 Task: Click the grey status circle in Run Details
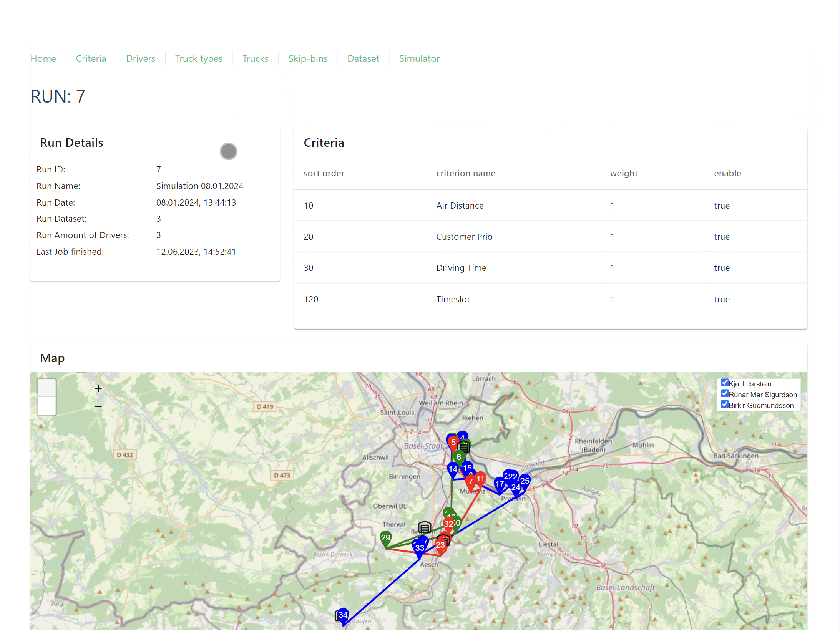click(x=228, y=151)
